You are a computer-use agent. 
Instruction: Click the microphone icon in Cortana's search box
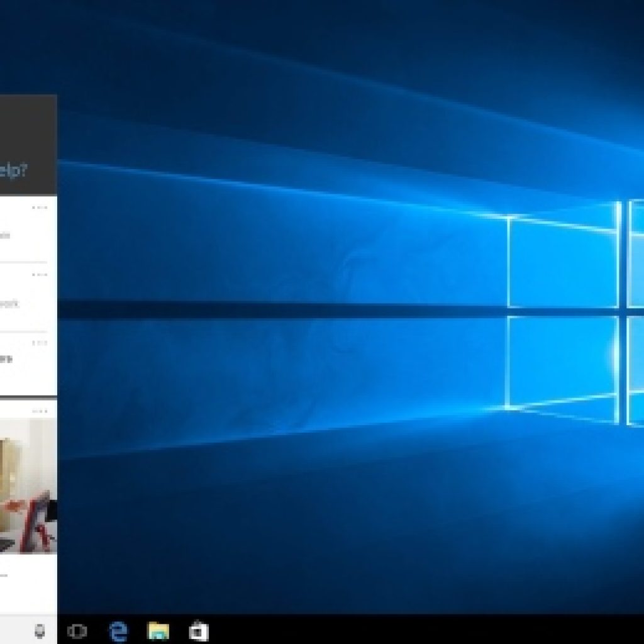click(x=40, y=631)
